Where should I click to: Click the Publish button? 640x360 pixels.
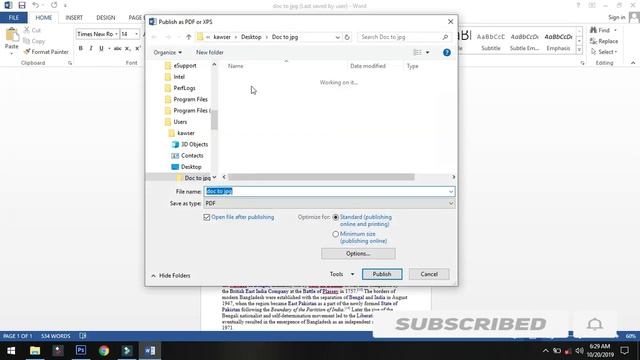click(382, 274)
